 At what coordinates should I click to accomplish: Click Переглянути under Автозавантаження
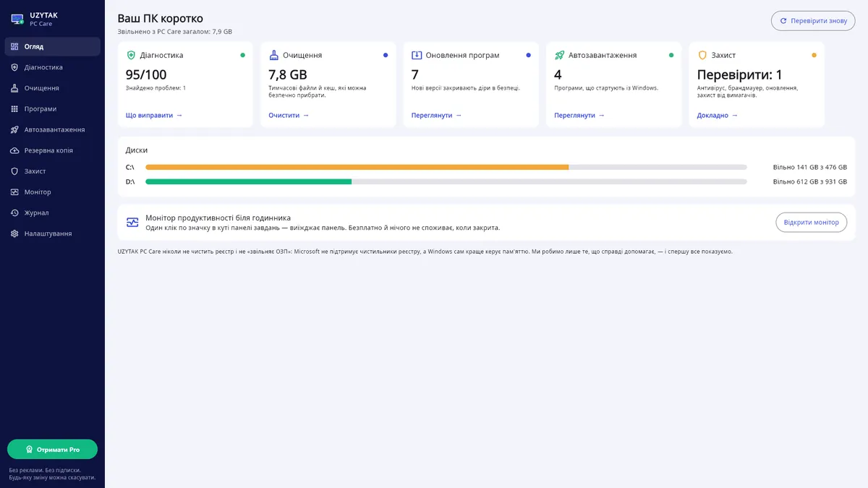point(579,115)
